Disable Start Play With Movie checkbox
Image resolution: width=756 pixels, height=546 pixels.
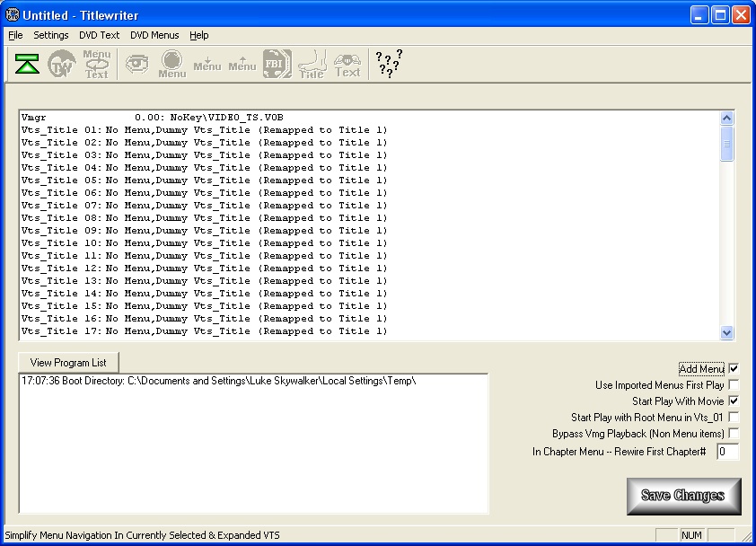734,401
